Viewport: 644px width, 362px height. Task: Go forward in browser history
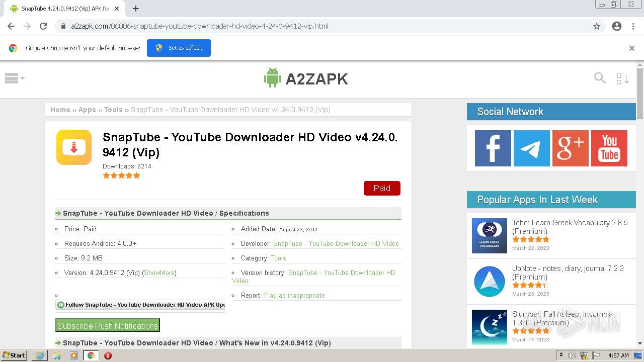point(27,26)
